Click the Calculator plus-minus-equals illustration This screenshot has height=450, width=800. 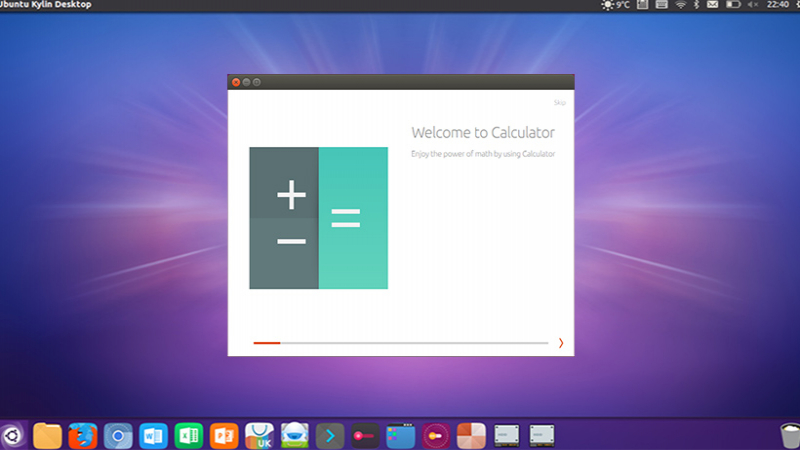tap(318, 218)
